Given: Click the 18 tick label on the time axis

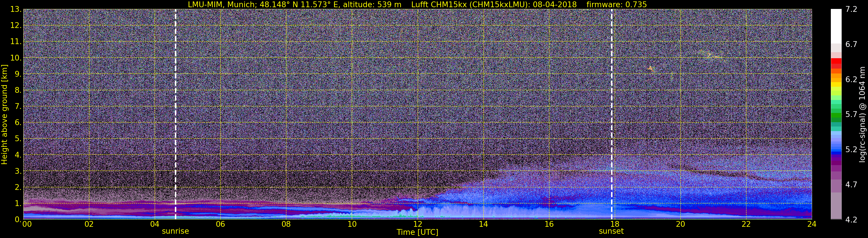Looking at the screenshot, I should (x=614, y=224).
